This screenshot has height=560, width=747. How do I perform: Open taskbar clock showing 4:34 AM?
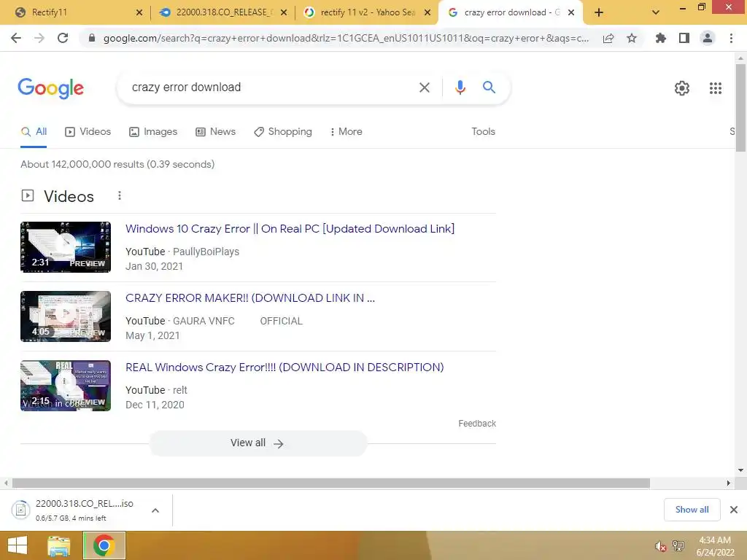[715, 546]
